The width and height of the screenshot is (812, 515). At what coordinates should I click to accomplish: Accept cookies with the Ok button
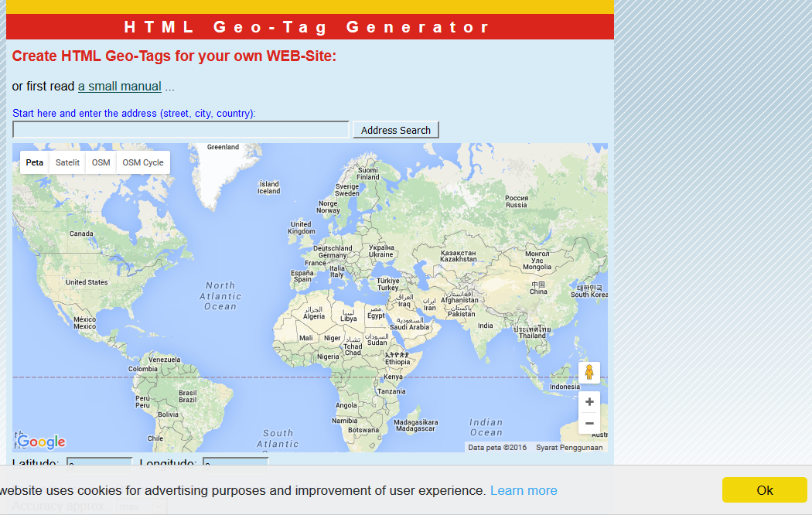click(x=764, y=489)
